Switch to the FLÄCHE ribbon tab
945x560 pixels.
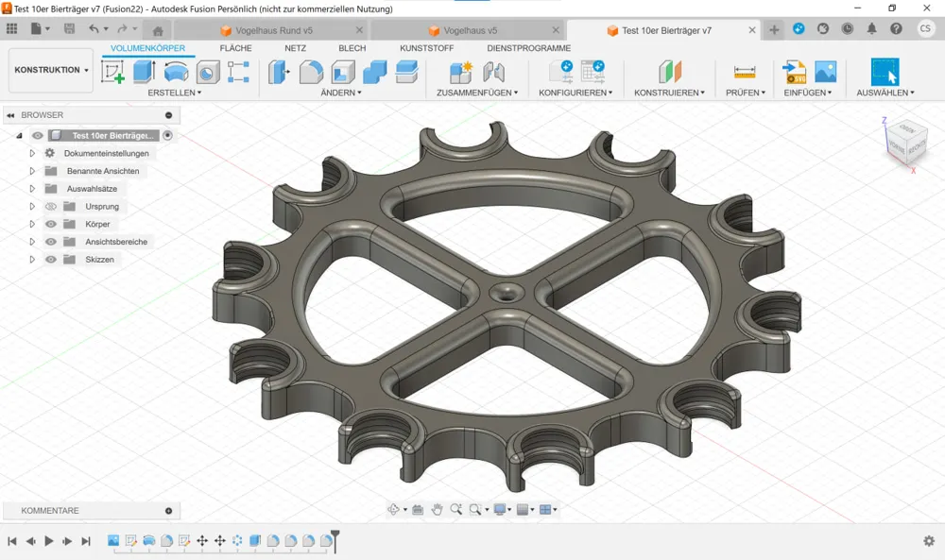(235, 48)
